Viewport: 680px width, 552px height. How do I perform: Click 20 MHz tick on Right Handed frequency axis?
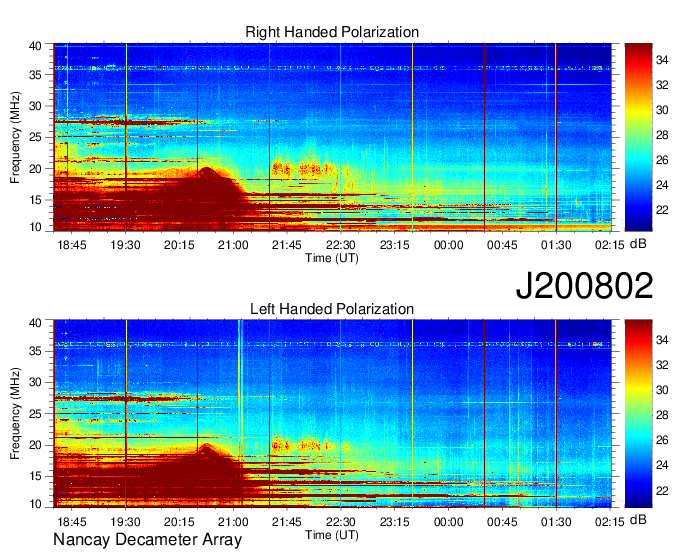click(36, 169)
